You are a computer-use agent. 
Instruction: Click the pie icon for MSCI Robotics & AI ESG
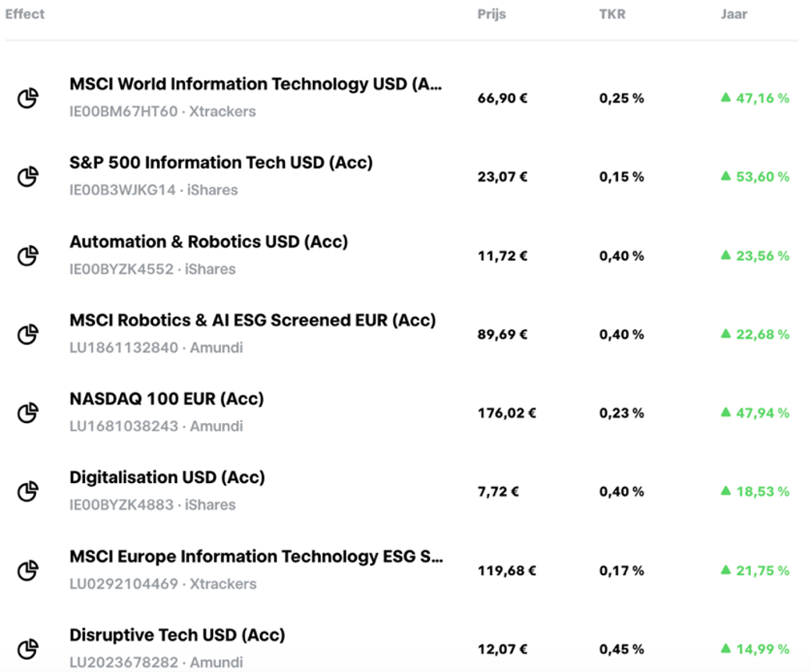[28, 334]
